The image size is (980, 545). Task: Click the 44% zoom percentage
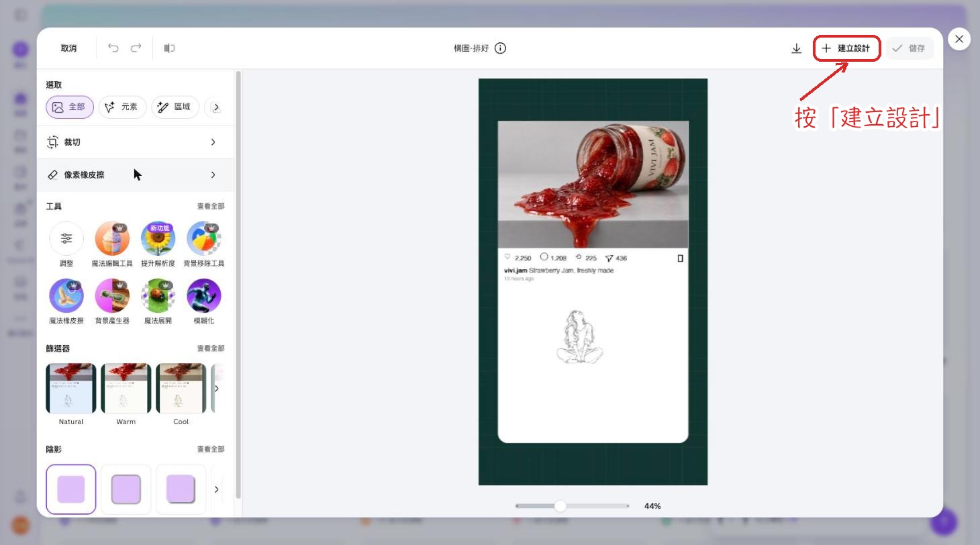(x=652, y=506)
